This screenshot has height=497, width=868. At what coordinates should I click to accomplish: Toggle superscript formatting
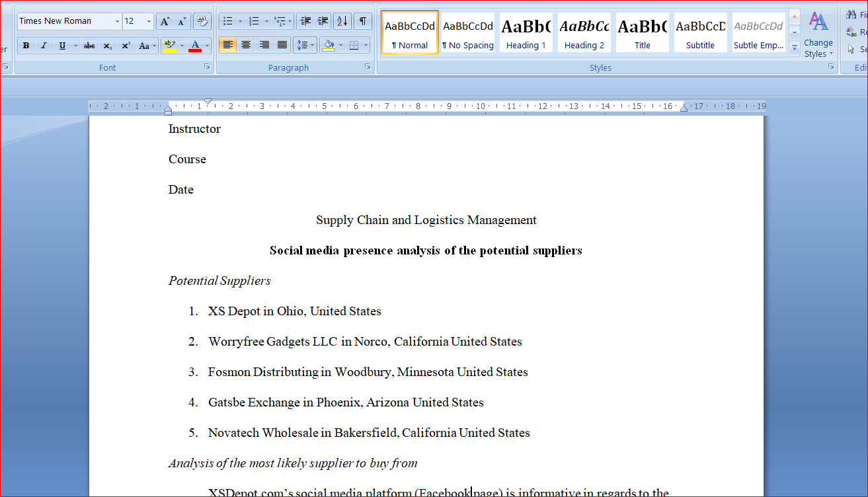coord(126,46)
